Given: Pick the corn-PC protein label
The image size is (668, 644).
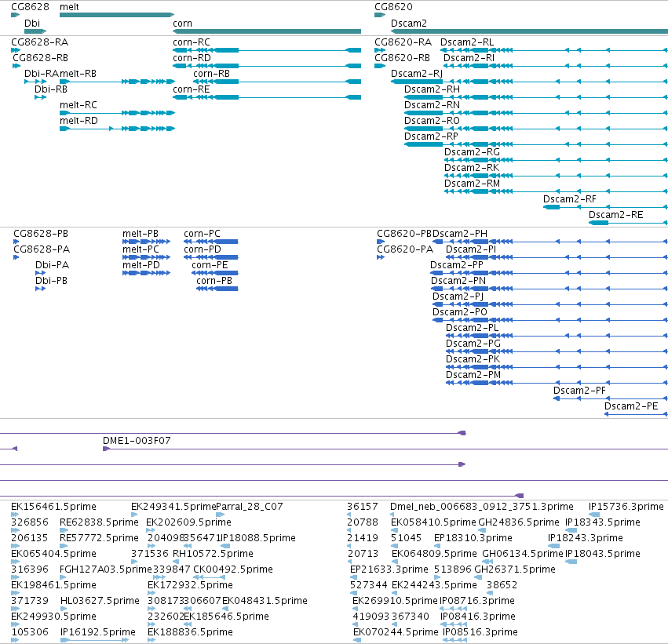Looking at the screenshot, I should [x=202, y=234].
